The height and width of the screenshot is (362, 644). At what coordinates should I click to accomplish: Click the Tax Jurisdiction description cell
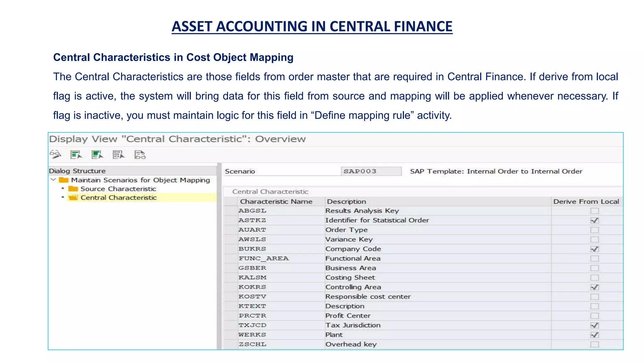438,325
